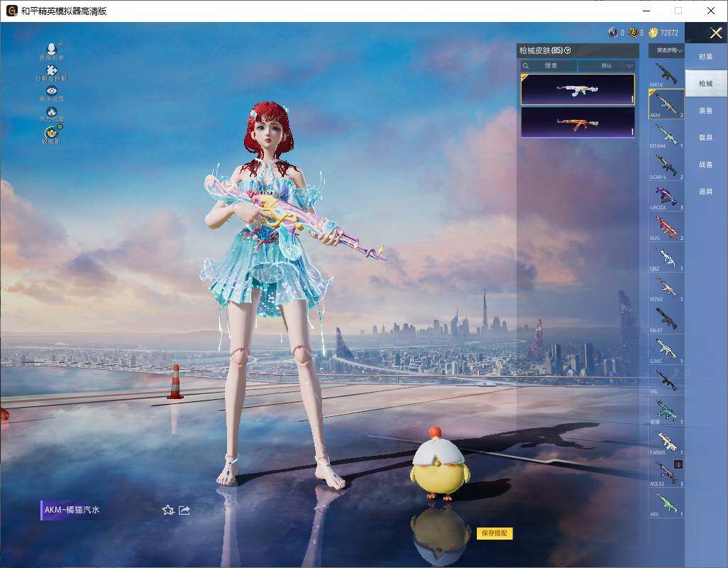Select the ARX weapon icon

[x=666, y=503]
